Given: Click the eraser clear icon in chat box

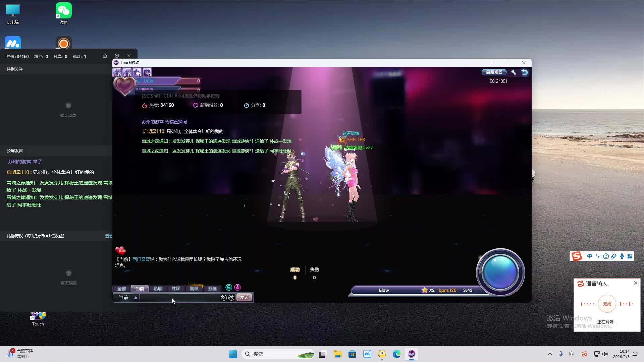Looking at the screenshot, I should [x=224, y=298].
